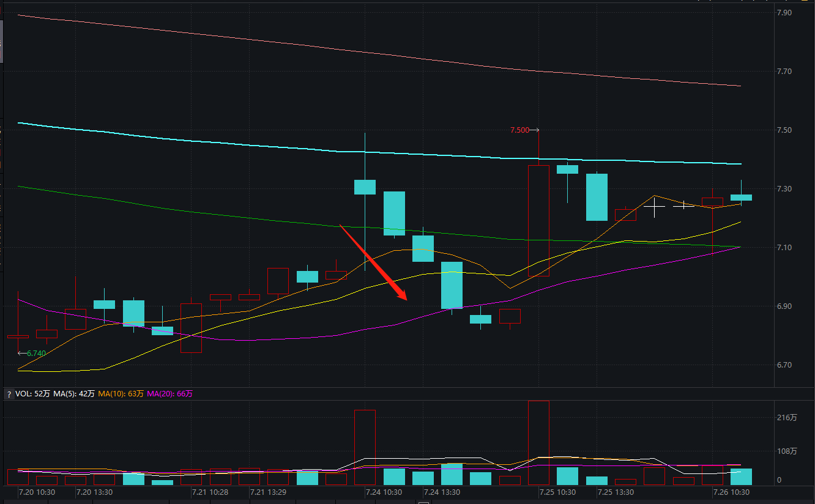815x504 pixels.
Task: Click the 7.26 10:30 time label
Action: (731, 492)
